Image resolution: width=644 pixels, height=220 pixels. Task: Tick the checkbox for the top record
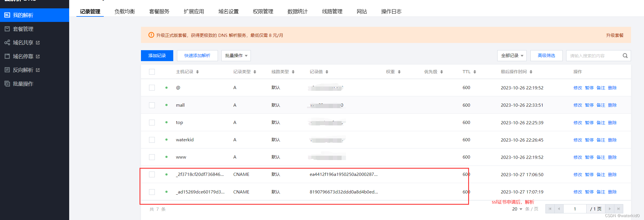click(x=152, y=123)
